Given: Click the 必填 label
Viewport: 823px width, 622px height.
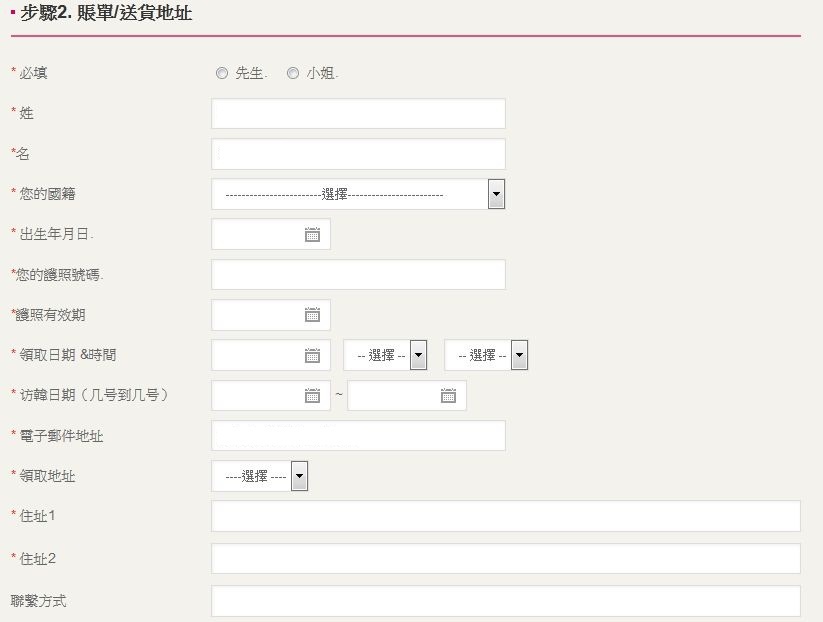Looking at the screenshot, I should [x=33, y=73].
